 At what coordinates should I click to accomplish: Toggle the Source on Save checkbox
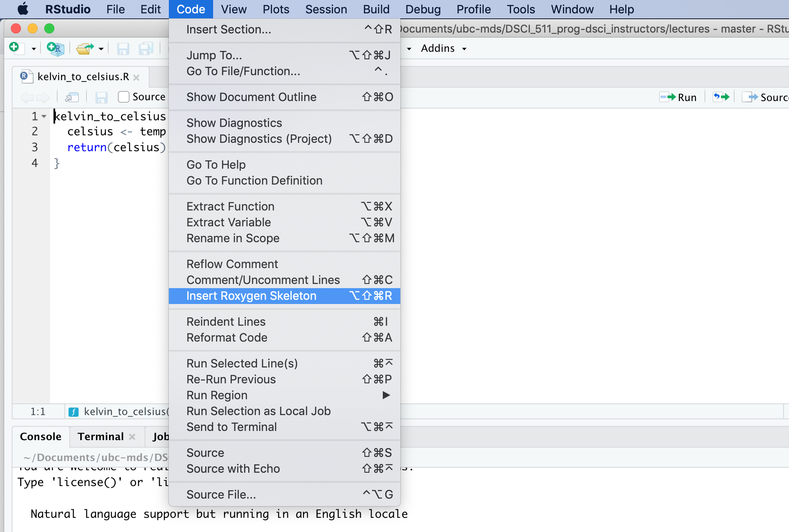[x=123, y=97]
